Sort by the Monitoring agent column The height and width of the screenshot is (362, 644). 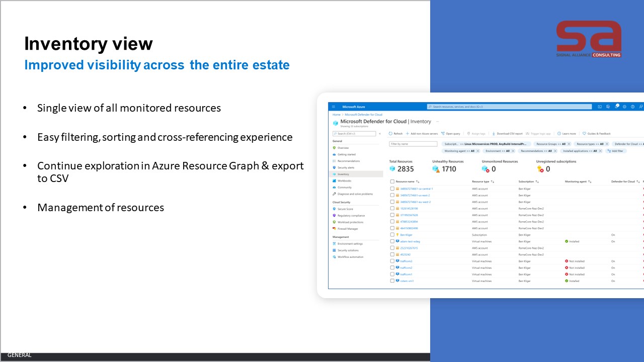pos(578,182)
